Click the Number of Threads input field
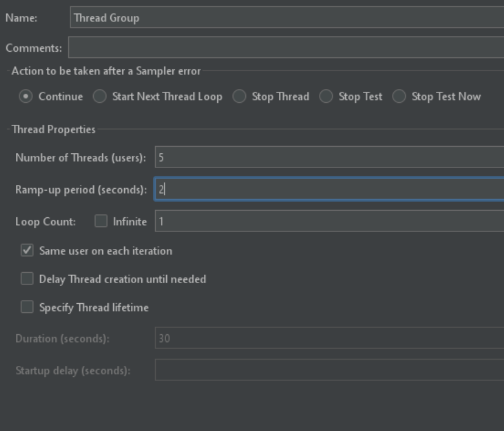Viewport: 504px width, 431px height. point(329,157)
